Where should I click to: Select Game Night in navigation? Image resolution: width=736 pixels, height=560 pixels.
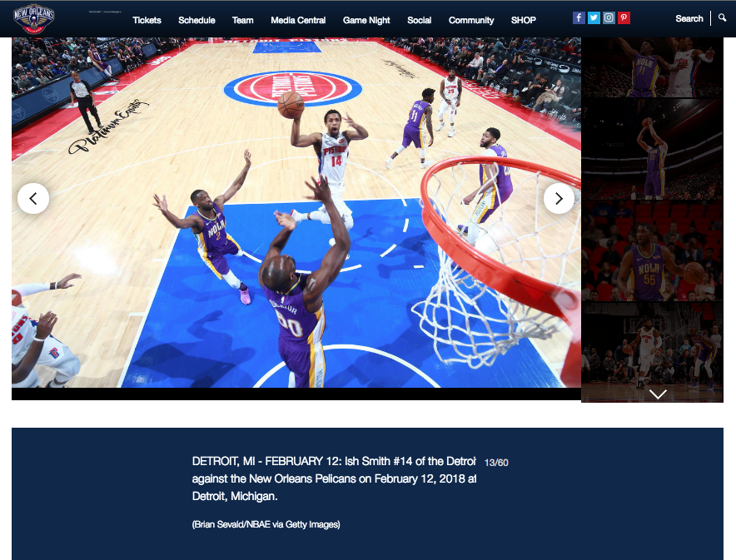click(x=366, y=20)
